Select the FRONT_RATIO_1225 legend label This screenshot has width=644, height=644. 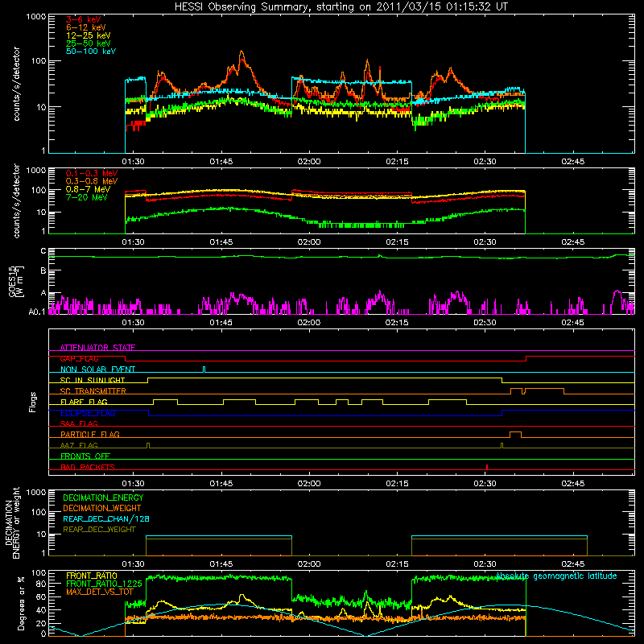(x=104, y=584)
